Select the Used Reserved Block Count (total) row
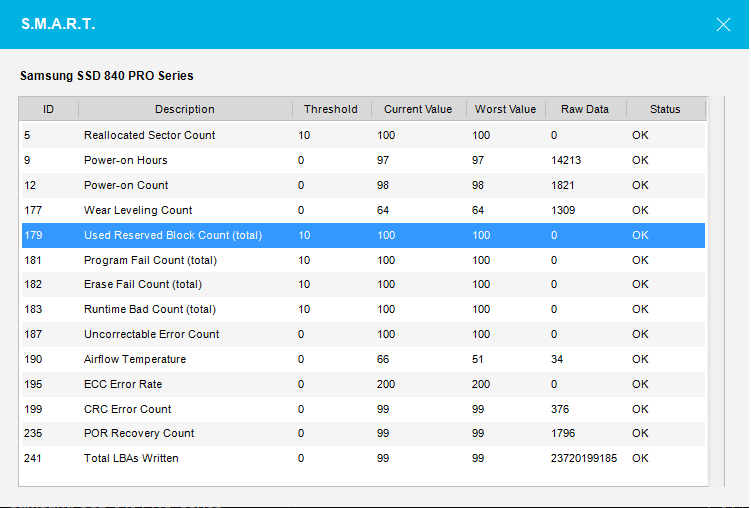Screen dimensions: 751x508 (x=363, y=235)
